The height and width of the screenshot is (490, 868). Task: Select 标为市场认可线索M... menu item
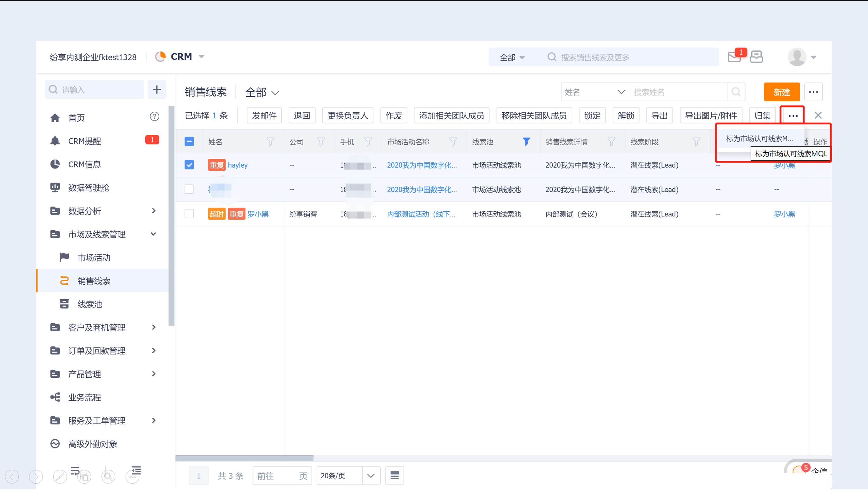tap(760, 139)
